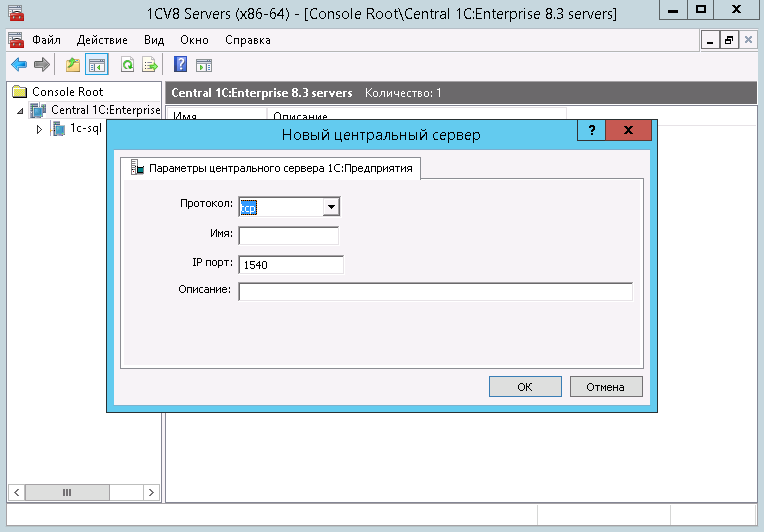
Task: Click the Back arrow toolbar icon
Action: (x=18, y=65)
